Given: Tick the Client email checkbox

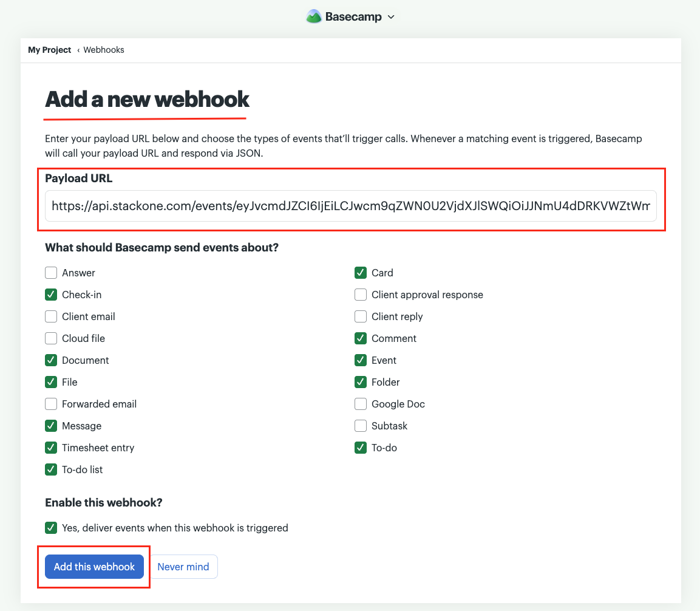Looking at the screenshot, I should (x=51, y=316).
